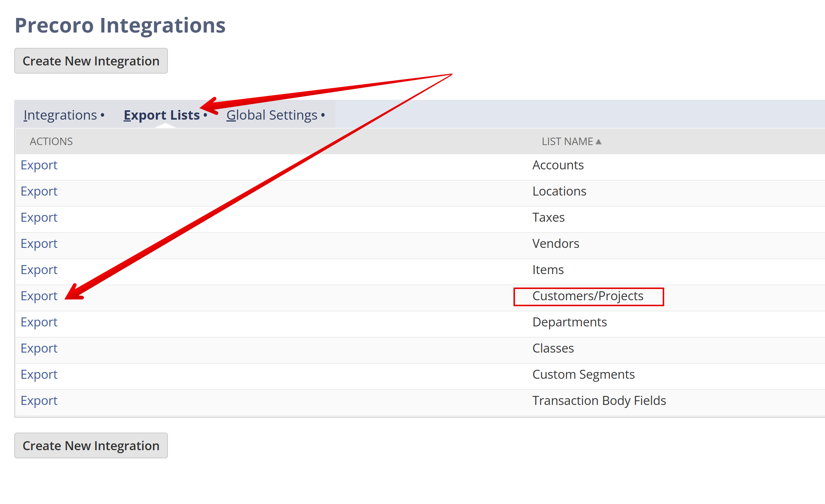The width and height of the screenshot is (825, 504).
Task: Click the bottom Create New Integration button
Action: click(91, 446)
